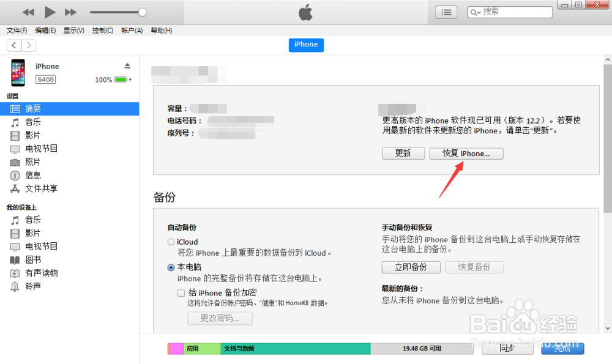Click the 恢复 iPhone... button
Viewport: 612px width, 364px height.
point(466,154)
